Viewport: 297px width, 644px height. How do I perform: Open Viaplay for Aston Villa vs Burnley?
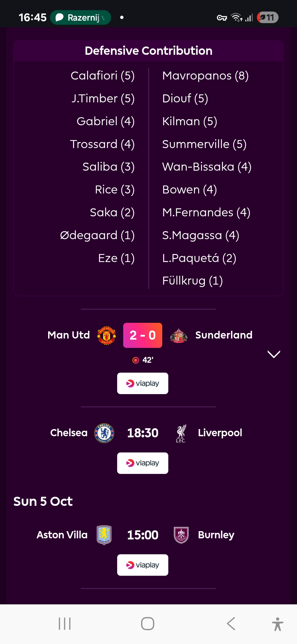tap(142, 565)
